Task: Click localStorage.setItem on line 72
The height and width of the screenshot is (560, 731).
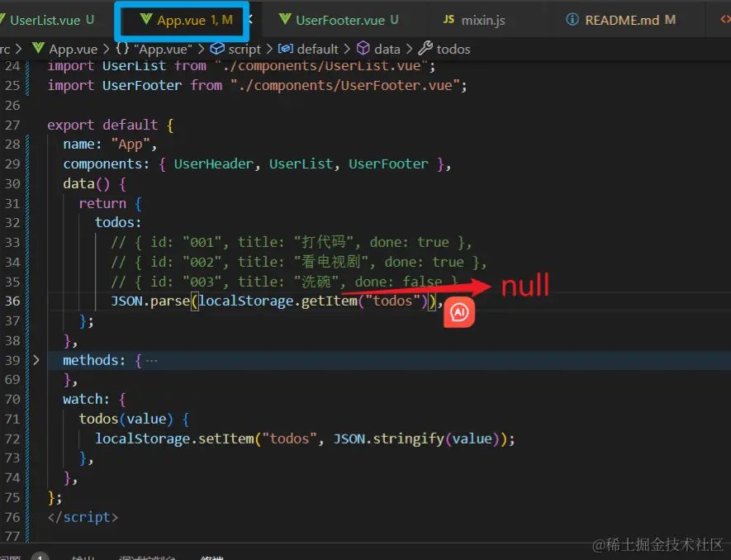Action: [x=175, y=439]
